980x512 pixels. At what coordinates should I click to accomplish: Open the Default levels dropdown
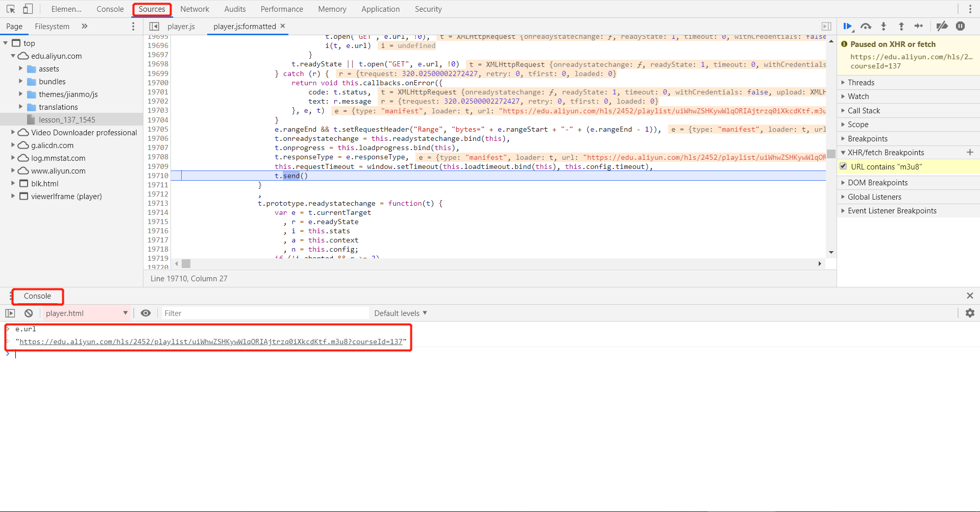400,313
